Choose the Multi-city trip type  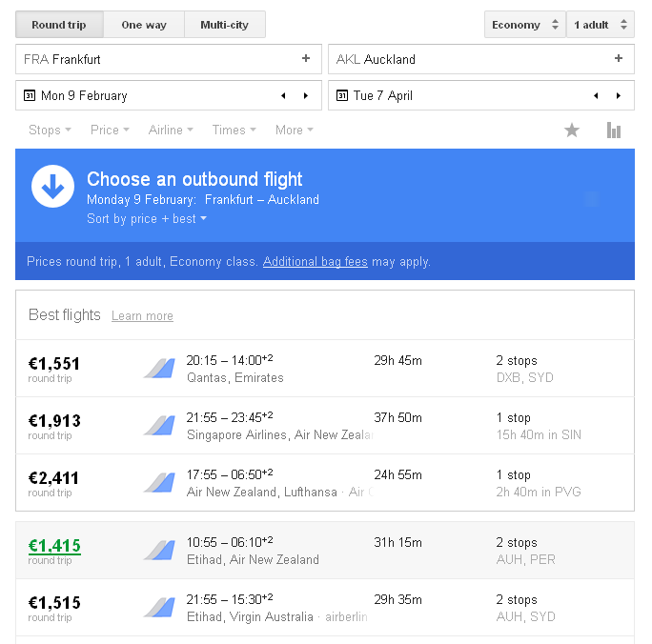[x=224, y=25]
